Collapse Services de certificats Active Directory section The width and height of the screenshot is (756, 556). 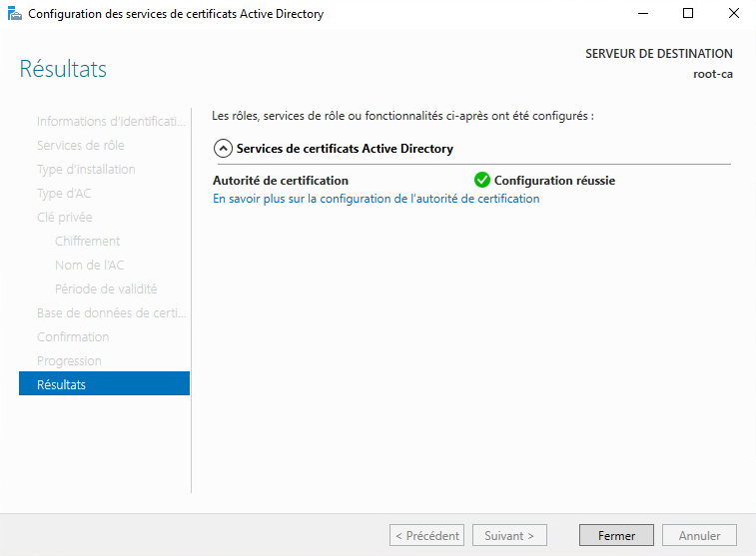click(223, 149)
